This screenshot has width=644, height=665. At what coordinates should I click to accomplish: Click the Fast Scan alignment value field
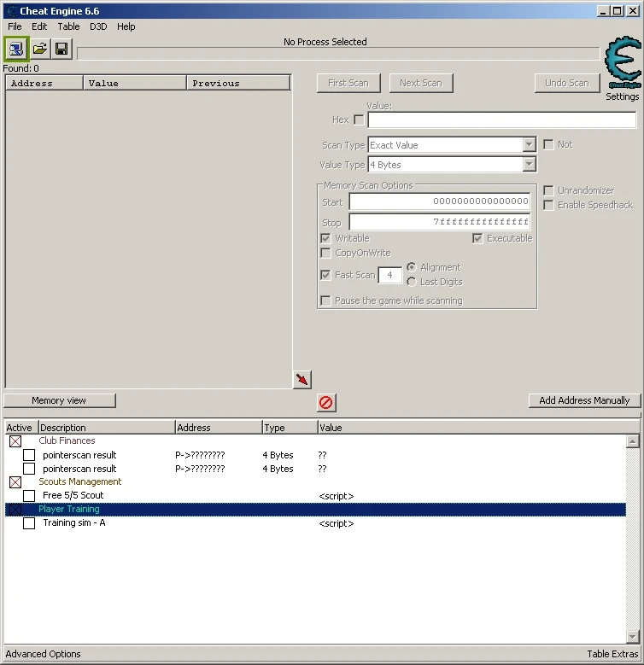click(389, 275)
